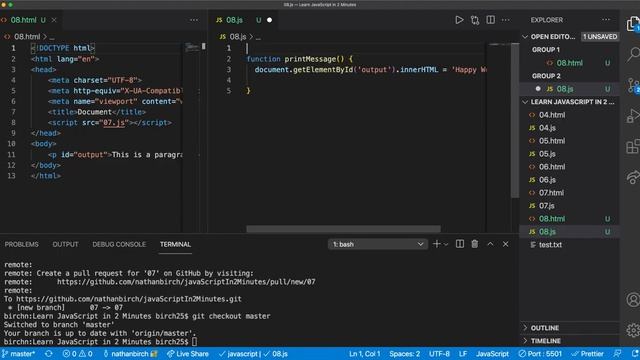Click the 08.html editor minimap

[x=193, y=48]
